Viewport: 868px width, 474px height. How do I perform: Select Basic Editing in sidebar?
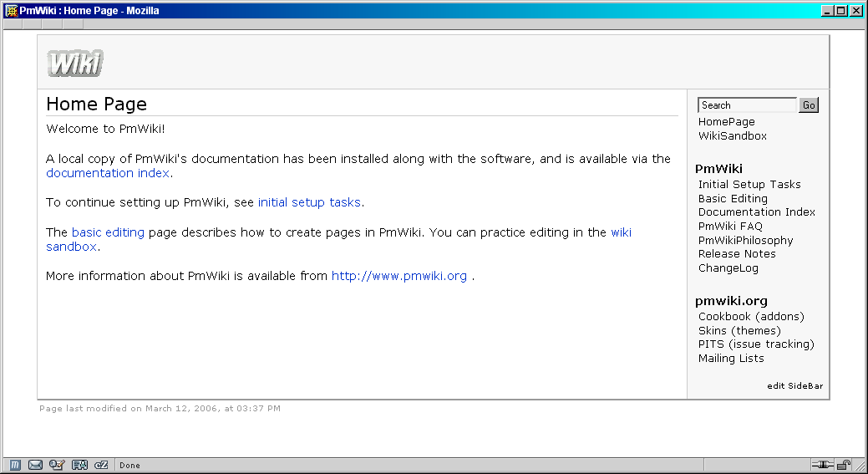[x=733, y=198]
